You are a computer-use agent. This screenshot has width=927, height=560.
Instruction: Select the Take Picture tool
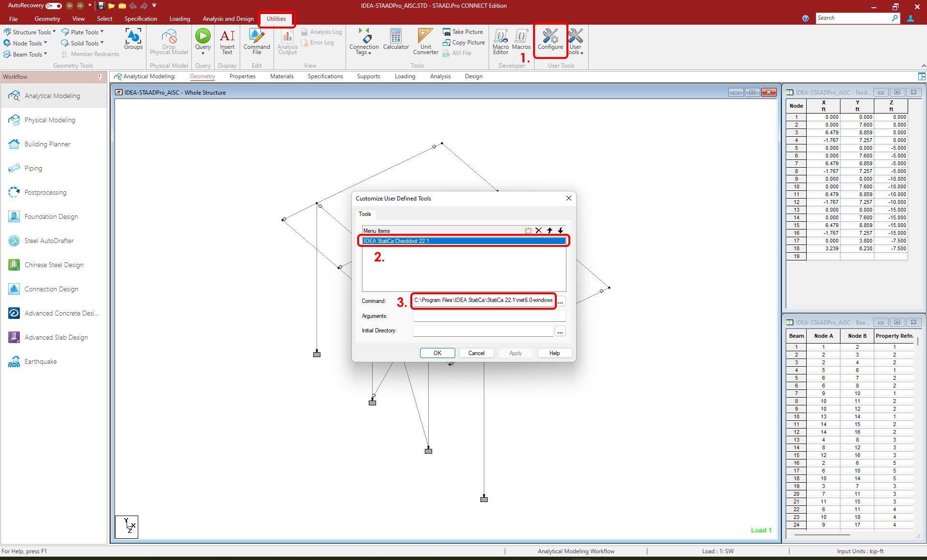click(463, 31)
